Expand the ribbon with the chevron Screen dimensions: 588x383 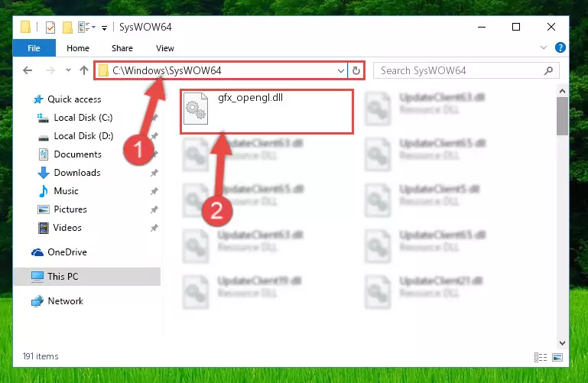tap(544, 47)
